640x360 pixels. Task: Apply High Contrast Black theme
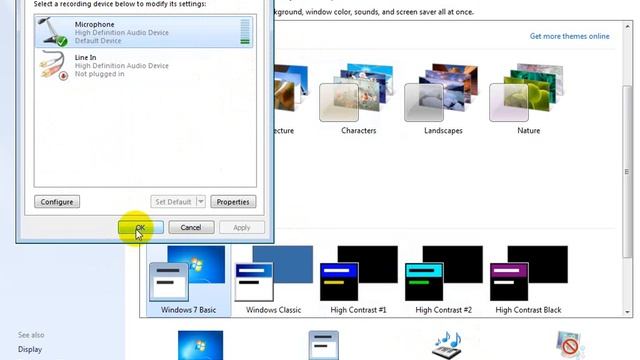pos(528,280)
